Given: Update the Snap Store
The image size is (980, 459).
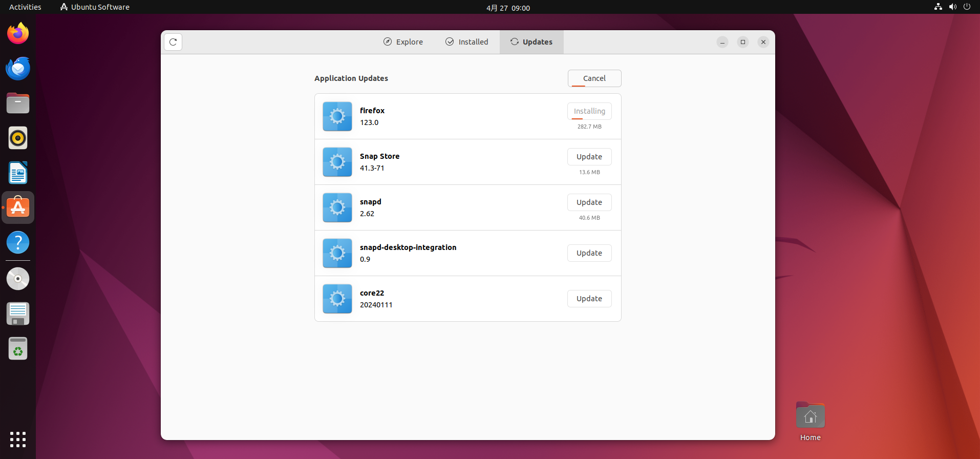Looking at the screenshot, I should (x=589, y=157).
